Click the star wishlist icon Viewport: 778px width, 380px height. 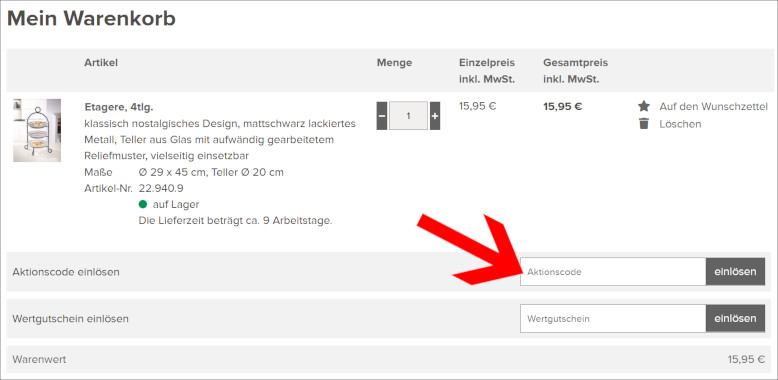click(644, 106)
